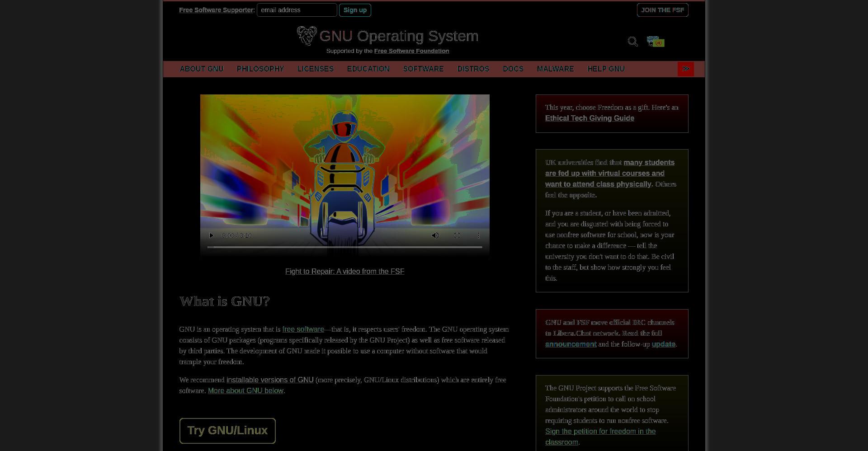Open the PHILOSOPHY menu item
Image resolution: width=868 pixels, height=451 pixels.
tap(260, 69)
